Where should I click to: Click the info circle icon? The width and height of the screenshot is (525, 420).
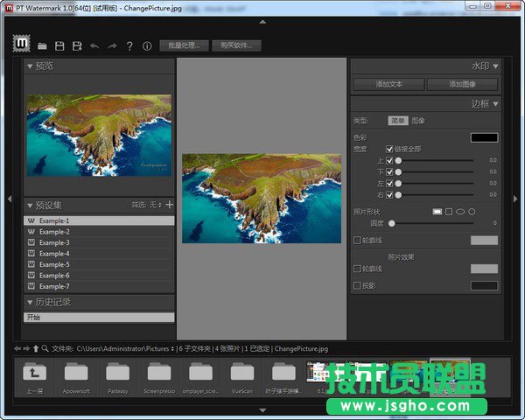pyautogui.click(x=147, y=45)
